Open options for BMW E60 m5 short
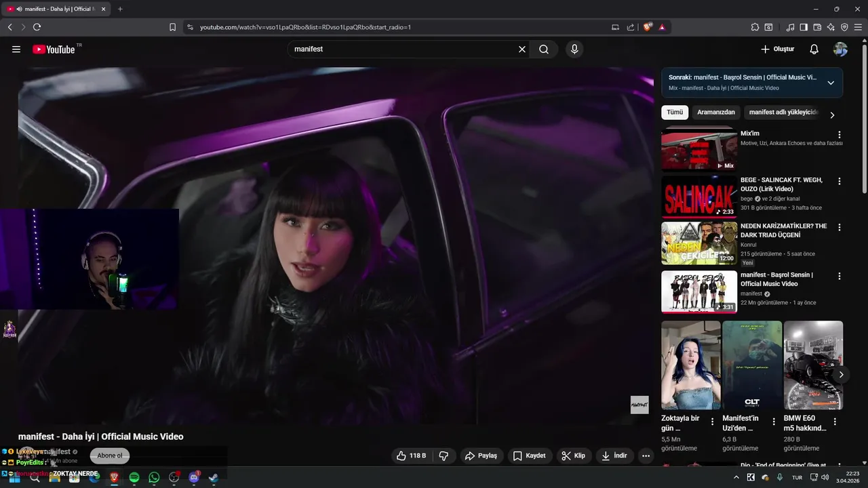Viewport: 868px width, 488px height. point(834,422)
